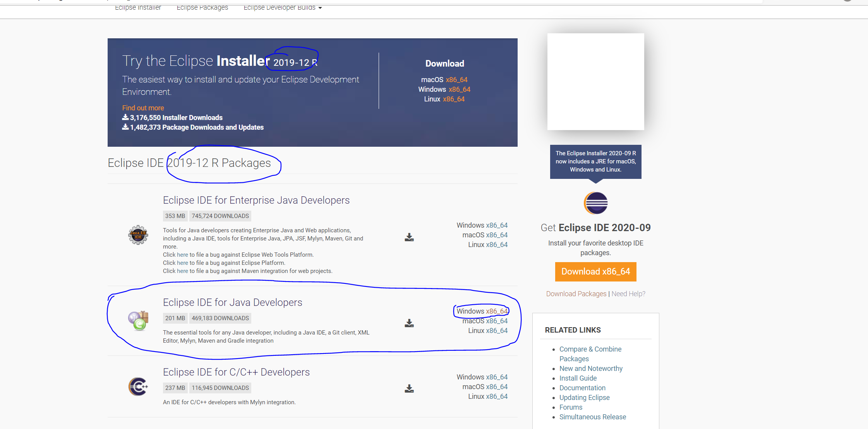This screenshot has width=868, height=429.
Task: Download installer for Windows x86_64 in banner
Action: (460, 89)
